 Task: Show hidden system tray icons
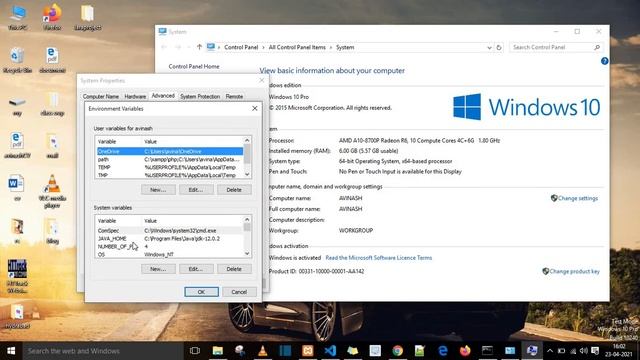[x=550, y=351]
